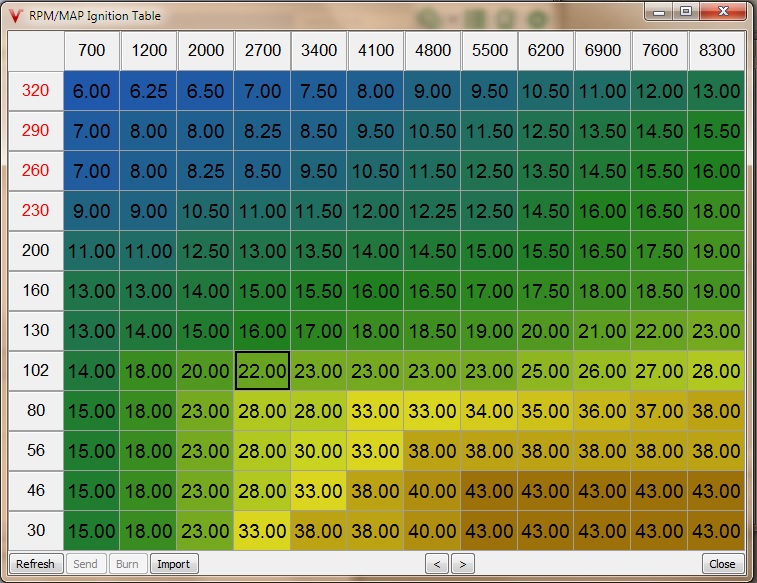Click the Close button at bottom right
The image size is (757, 583).
(722, 564)
